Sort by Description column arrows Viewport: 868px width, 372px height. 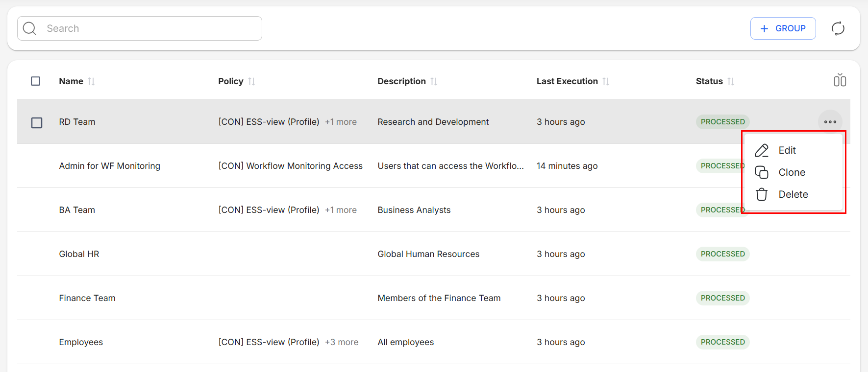pyautogui.click(x=434, y=81)
